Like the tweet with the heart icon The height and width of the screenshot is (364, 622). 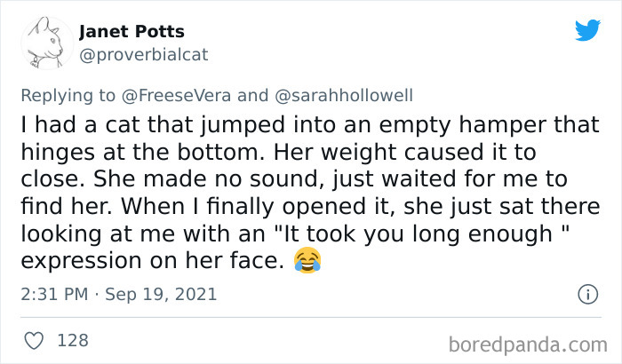coord(35,339)
